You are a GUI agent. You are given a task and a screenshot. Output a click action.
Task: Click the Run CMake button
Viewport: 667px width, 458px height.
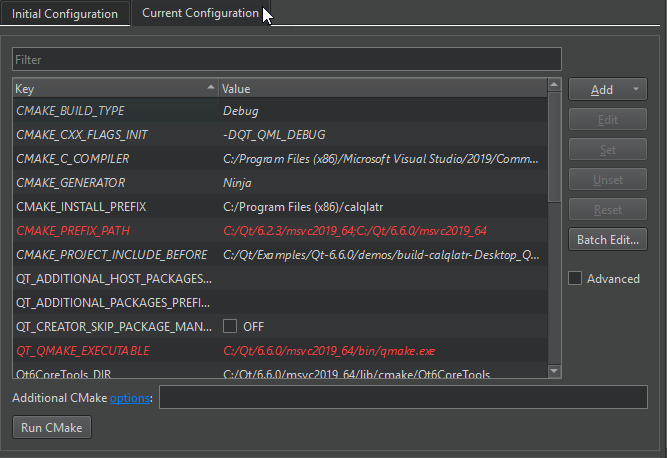[52, 428]
